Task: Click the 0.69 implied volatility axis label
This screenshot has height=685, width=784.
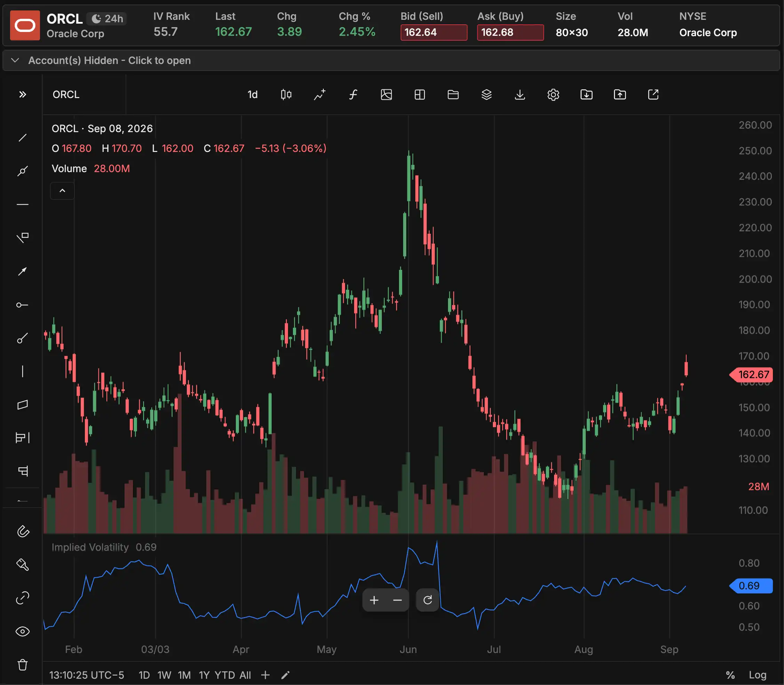Action: click(752, 586)
